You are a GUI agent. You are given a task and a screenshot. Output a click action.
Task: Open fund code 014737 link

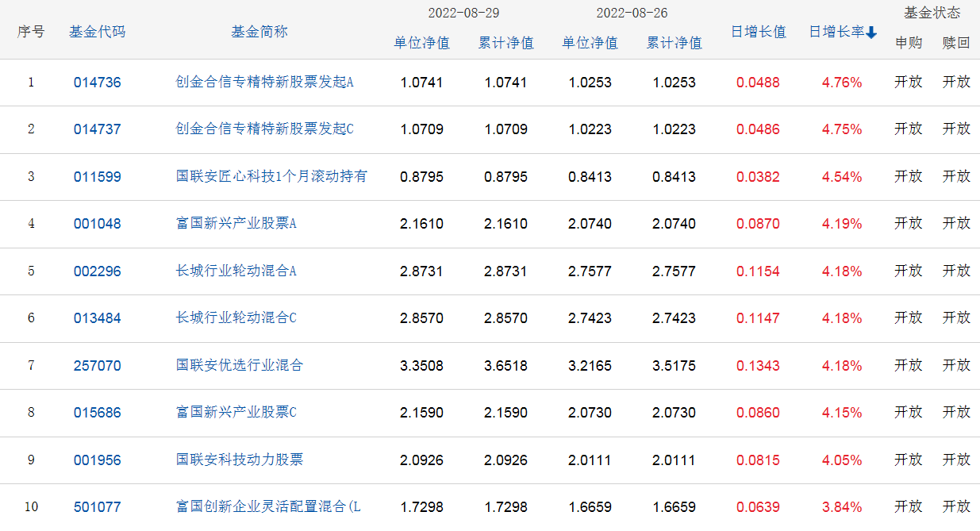98,129
